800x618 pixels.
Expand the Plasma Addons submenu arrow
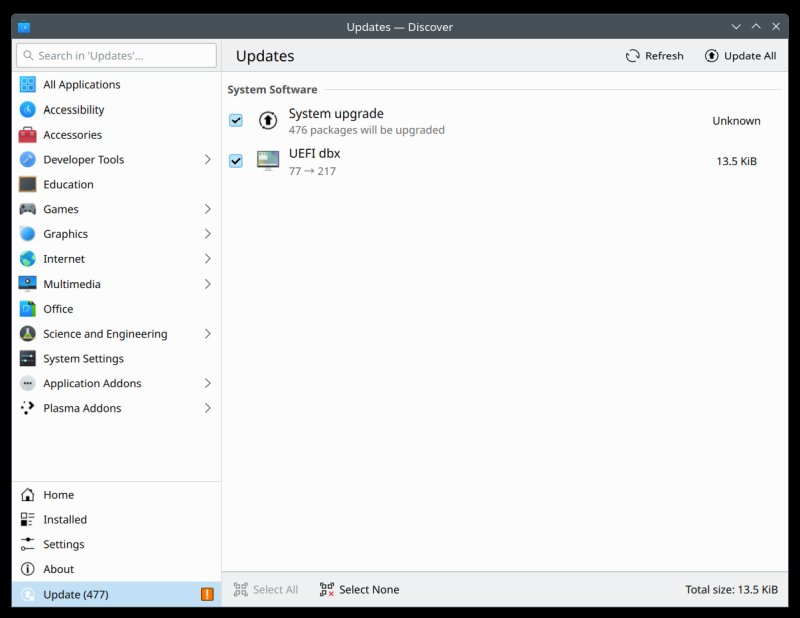coord(207,408)
